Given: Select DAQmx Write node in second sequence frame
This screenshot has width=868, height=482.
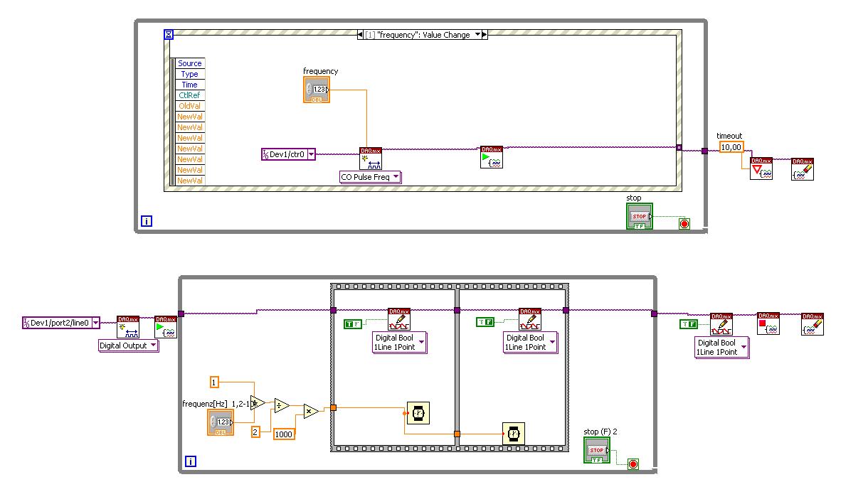Looking at the screenshot, I should tap(530, 319).
